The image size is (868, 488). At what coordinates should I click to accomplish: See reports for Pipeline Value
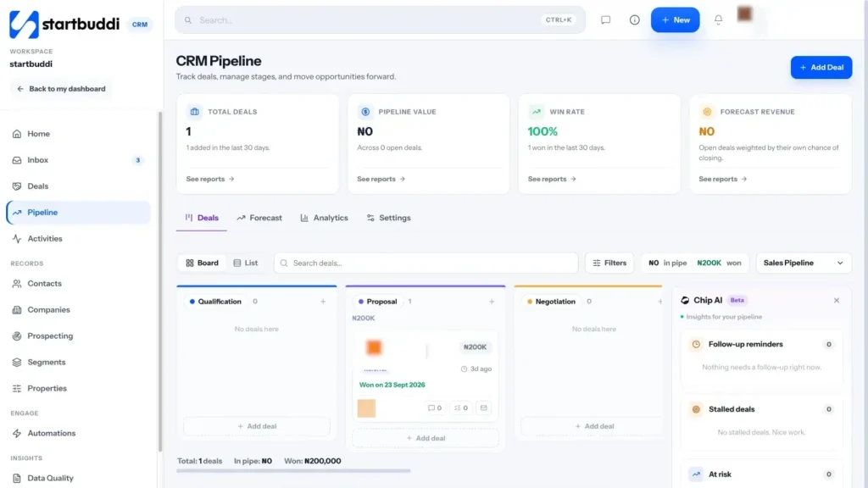point(381,180)
